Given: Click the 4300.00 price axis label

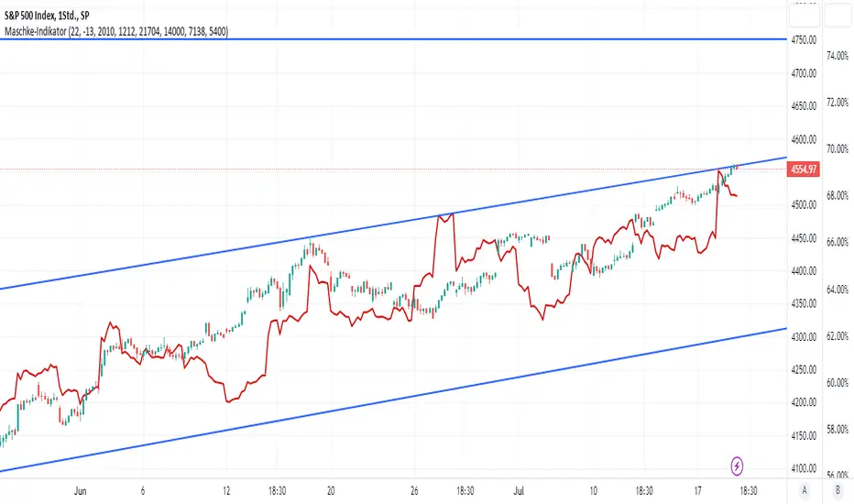Looking at the screenshot, I should pos(804,336).
